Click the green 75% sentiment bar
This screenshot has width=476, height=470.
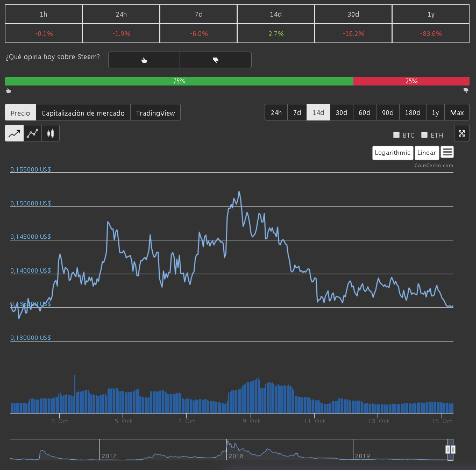pyautogui.click(x=179, y=81)
